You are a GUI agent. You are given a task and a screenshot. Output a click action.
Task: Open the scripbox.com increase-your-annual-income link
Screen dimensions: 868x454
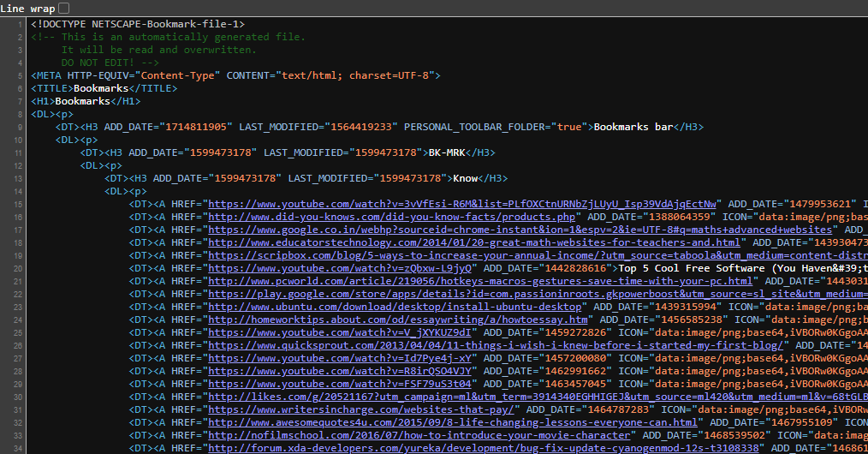tap(538, 255)
